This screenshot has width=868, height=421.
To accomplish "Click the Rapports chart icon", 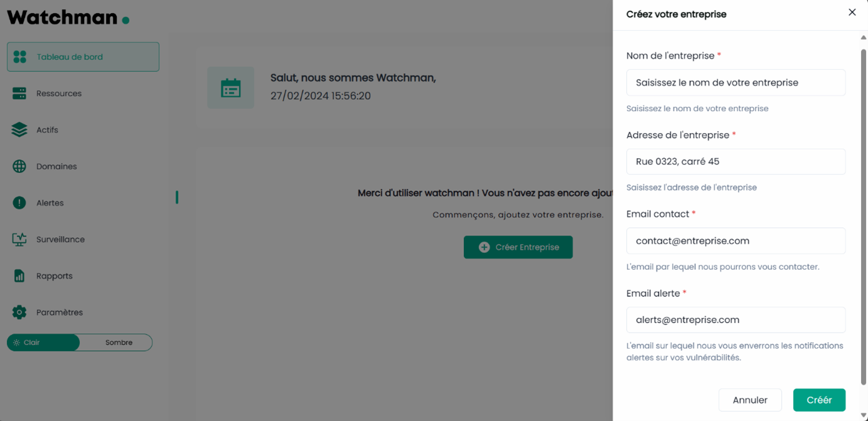I will (x=19, y=275).
